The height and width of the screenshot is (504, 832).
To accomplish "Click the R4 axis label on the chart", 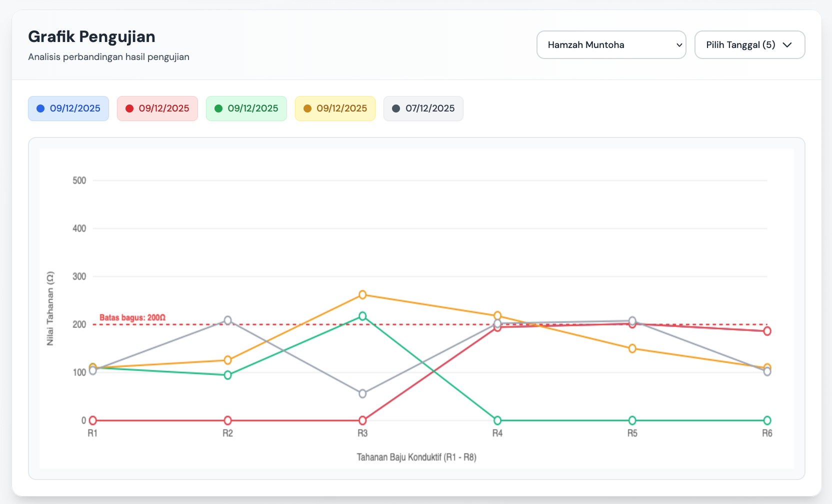I will (x=497, y=433).
